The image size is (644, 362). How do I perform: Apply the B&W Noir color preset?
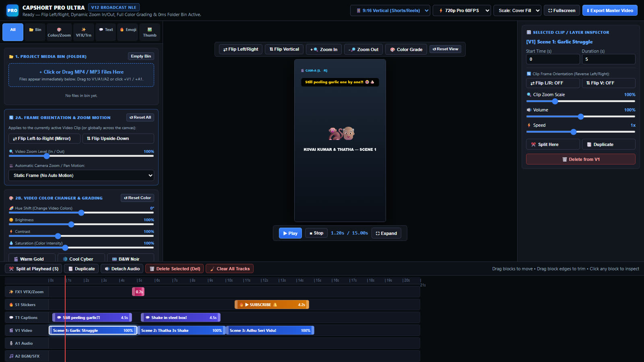point(130,258)
